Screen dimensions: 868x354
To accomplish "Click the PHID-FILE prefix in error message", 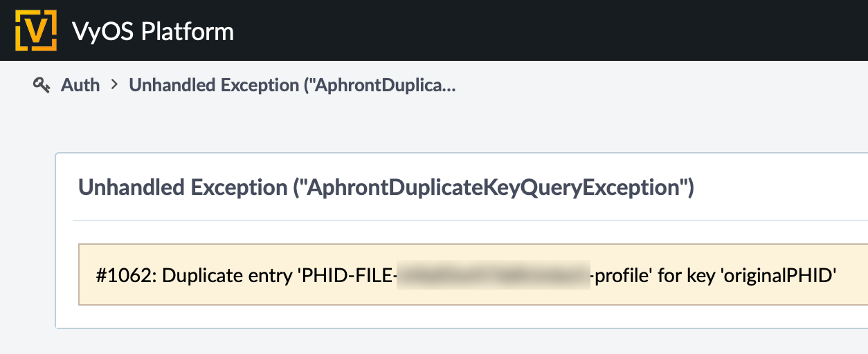I will pos(348,275).
